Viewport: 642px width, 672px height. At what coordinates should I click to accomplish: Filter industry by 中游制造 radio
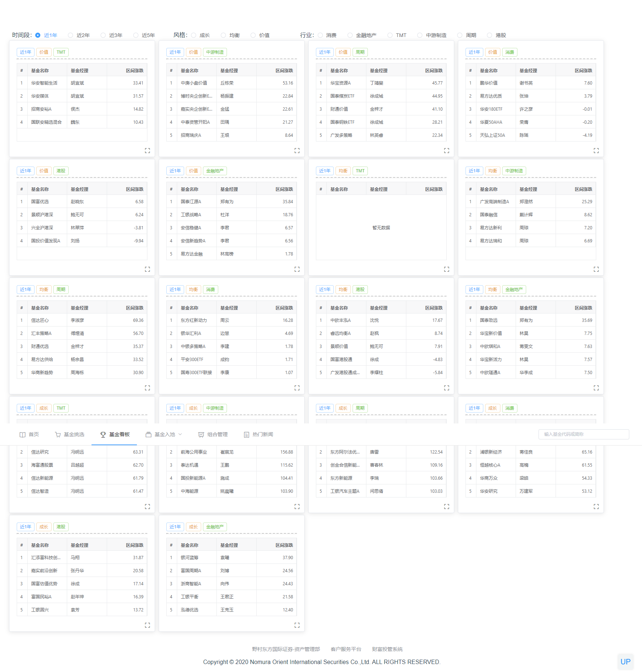click(x=420, y=35)
